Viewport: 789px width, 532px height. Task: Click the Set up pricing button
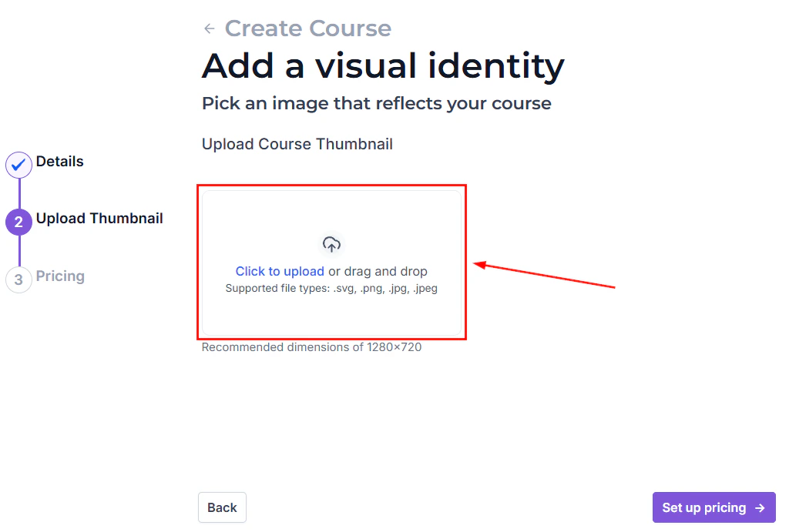[713, 507]
